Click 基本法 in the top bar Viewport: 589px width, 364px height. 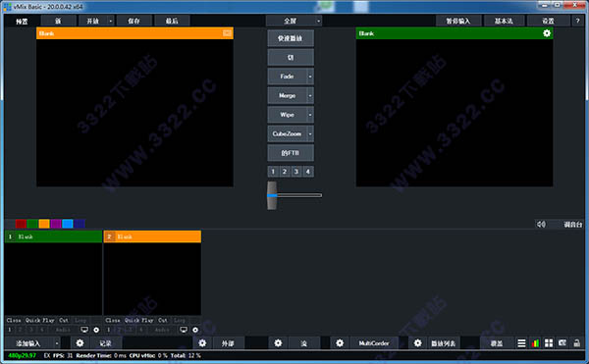(x=504, y=21)
